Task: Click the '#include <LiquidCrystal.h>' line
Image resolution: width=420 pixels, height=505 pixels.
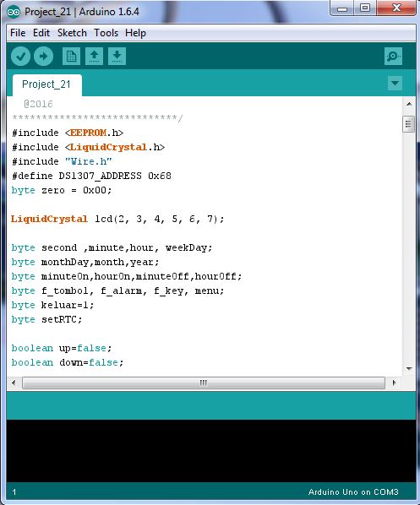Action: click(x=89, y=147)
